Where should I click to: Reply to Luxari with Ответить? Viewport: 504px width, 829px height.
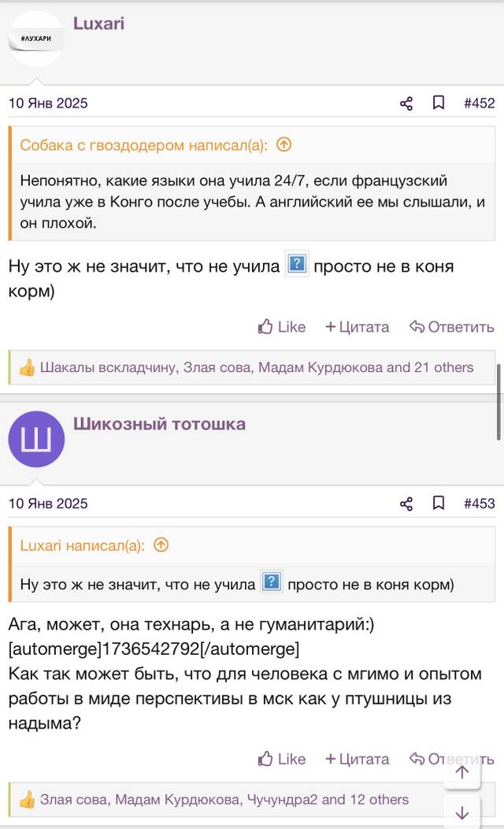click(x=452, y=327)
